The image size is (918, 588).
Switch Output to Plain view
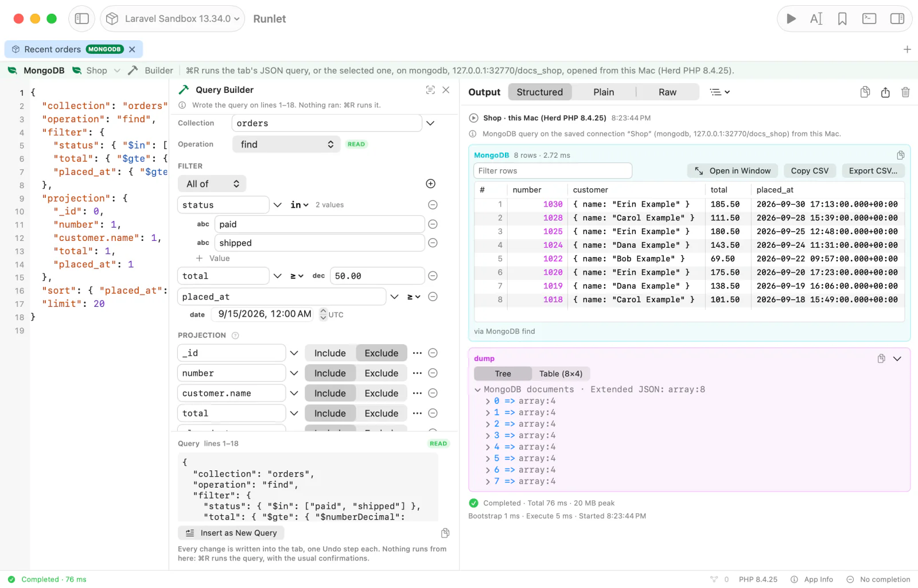coord(604,92)
